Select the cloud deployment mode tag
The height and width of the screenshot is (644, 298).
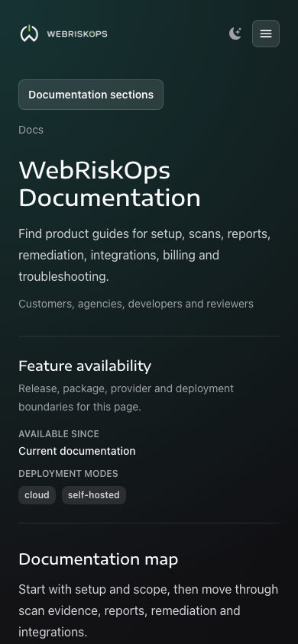click(37, 495)
